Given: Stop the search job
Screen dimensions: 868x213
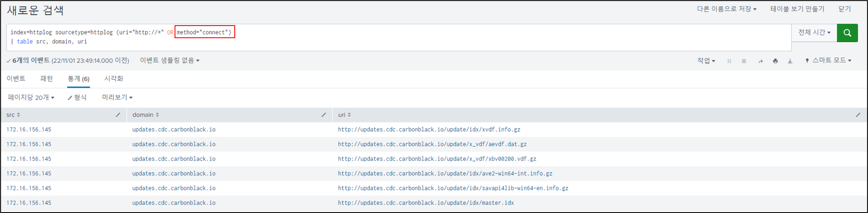Looking at the screenshot, I should [744, 61].
